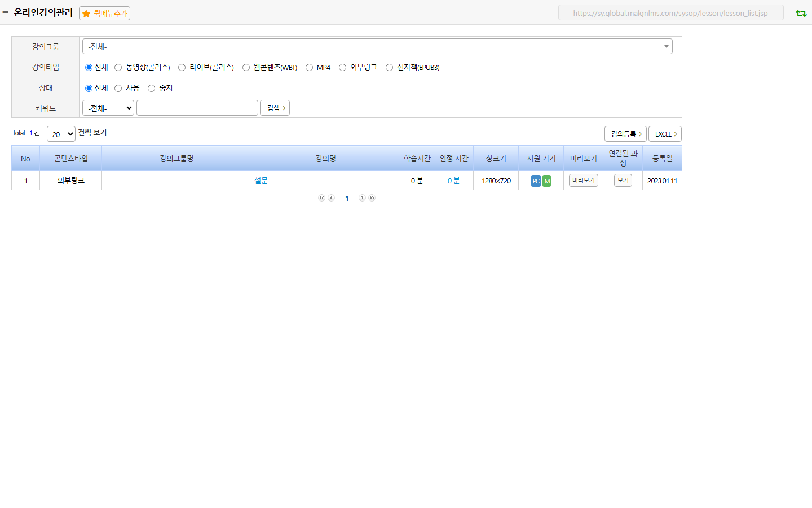Image resolution: width=812 pixels, height=508 pixels.
Task: Click the 강의그룹명 column header
Action: 176,158
